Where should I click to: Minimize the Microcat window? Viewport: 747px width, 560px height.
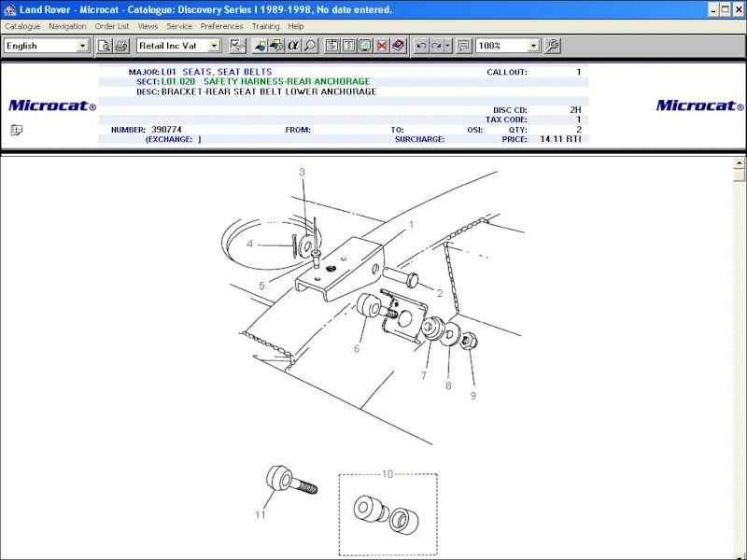click(x=713, y=9)
